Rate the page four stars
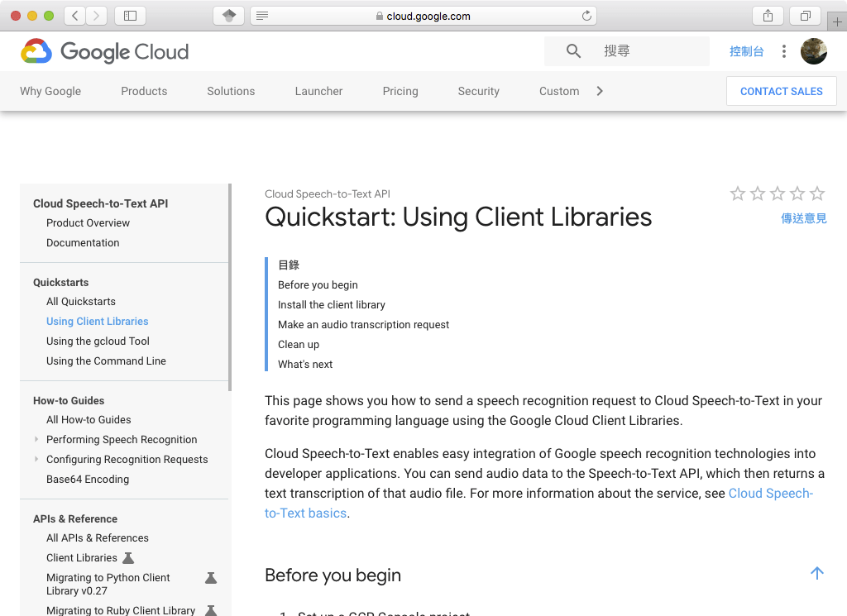This screenshot has width=847, height=616. (x=797, y=193)
